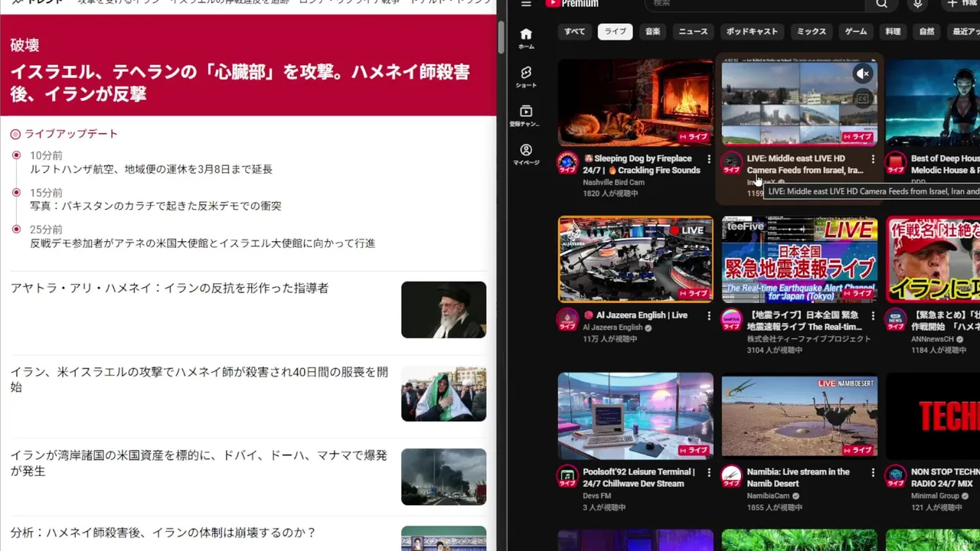
Task: Click the Al Jazeera English channel avatar
Action: (567, 320)
